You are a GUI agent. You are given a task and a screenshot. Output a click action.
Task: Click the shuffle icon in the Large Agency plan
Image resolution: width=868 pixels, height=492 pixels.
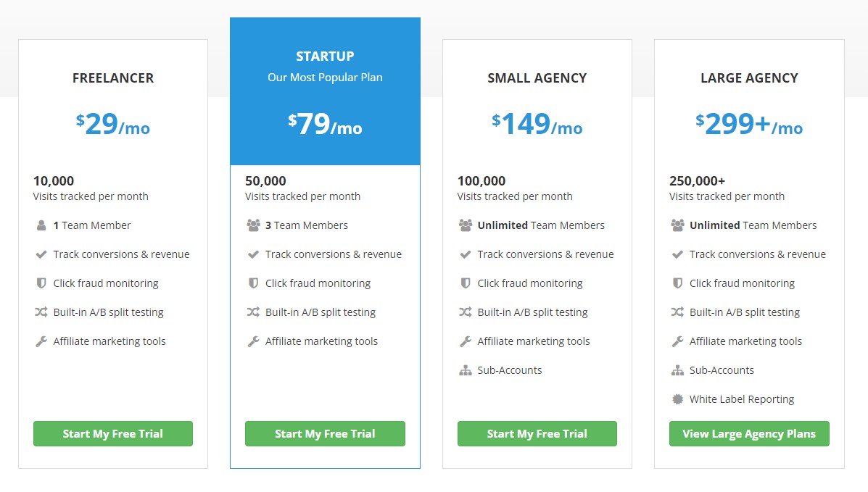677,312
